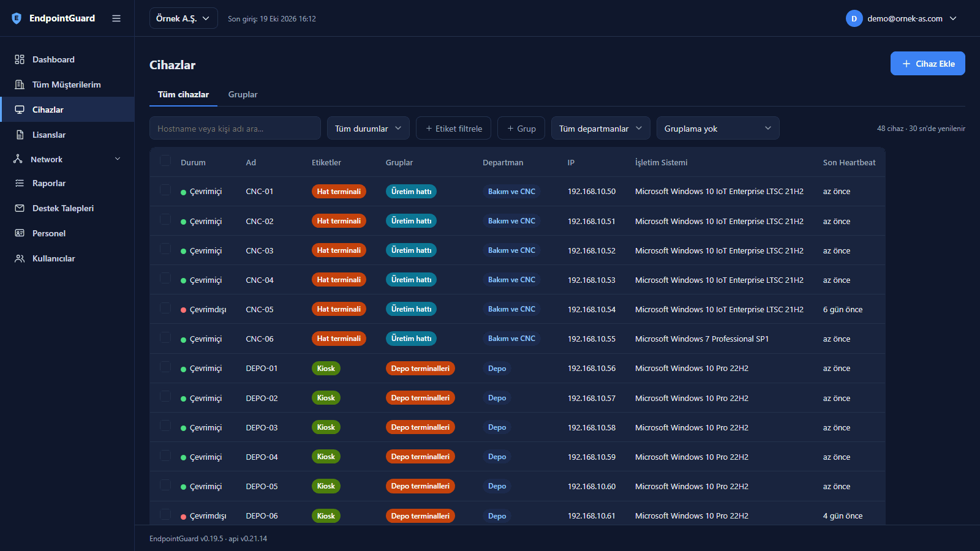Image resolution: width=980 pixels, height=551 pixels.
Task: Switch to the Gruplar tab
Action: (x=243, y=94)
